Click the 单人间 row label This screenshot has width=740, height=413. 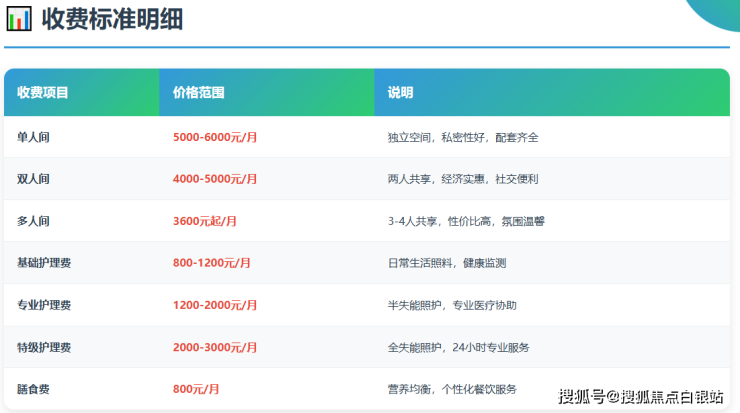33,137
